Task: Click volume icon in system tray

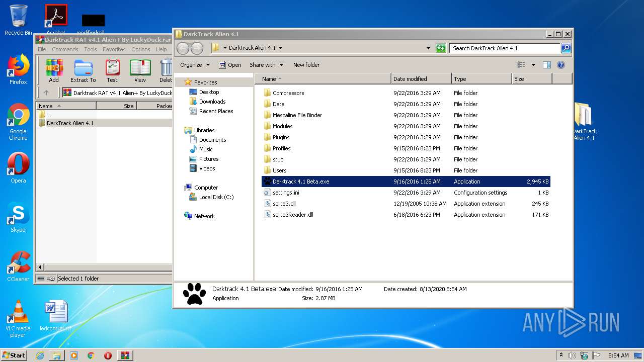Action: [x=572, y=355]
